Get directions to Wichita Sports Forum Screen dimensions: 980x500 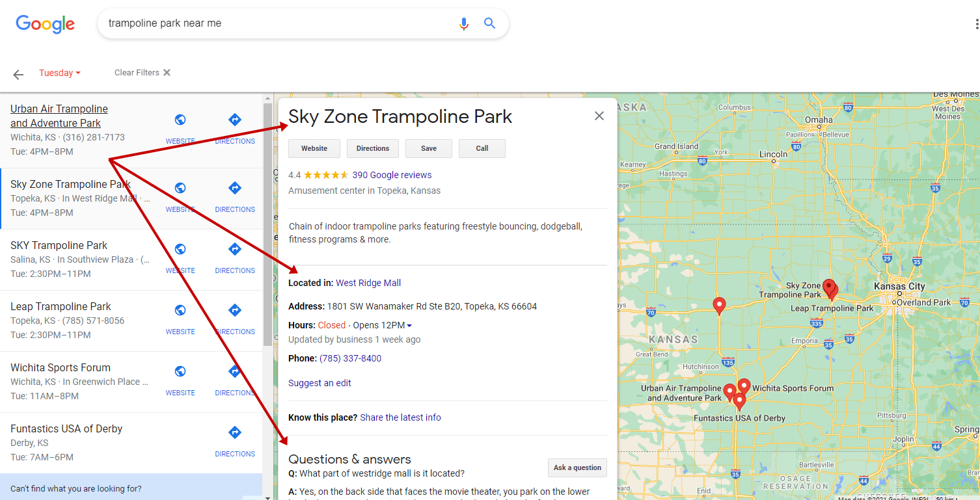[x=235, y=371]
